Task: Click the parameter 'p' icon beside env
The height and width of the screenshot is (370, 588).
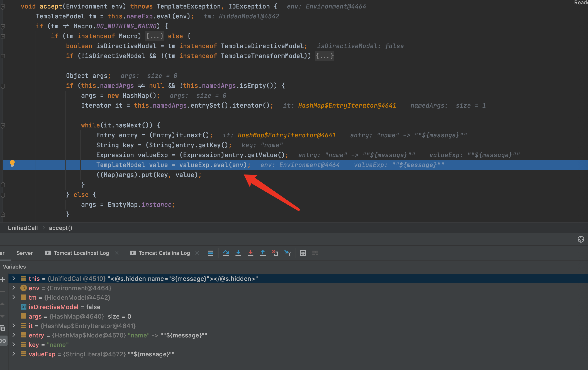Action: pyautogui.click(x=23, y=288)
